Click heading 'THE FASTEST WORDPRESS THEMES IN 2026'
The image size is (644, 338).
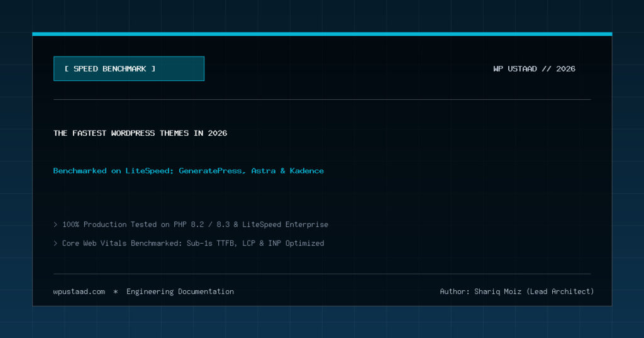click(x=140, y=133)
